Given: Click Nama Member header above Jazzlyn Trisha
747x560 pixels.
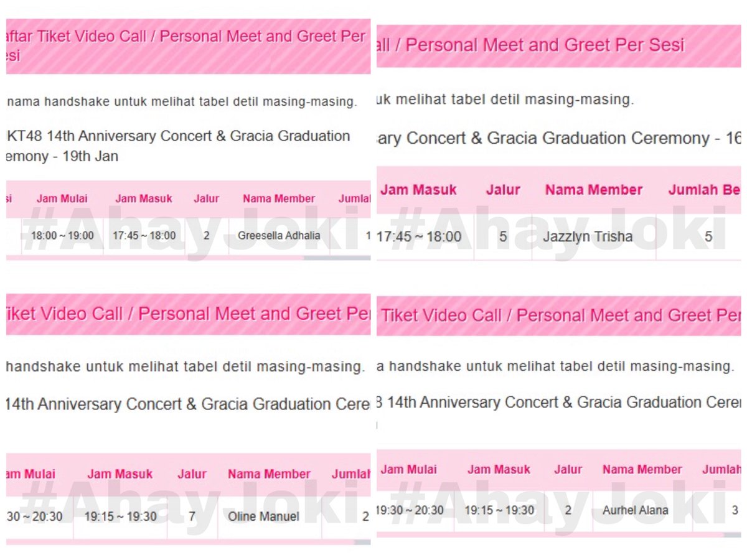Looking at the screenshot, I should [x=594, y=190].
